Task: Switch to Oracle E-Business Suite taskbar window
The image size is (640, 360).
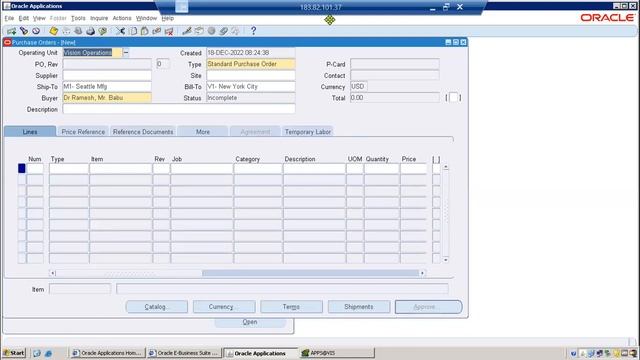Action: click(185, 353)
